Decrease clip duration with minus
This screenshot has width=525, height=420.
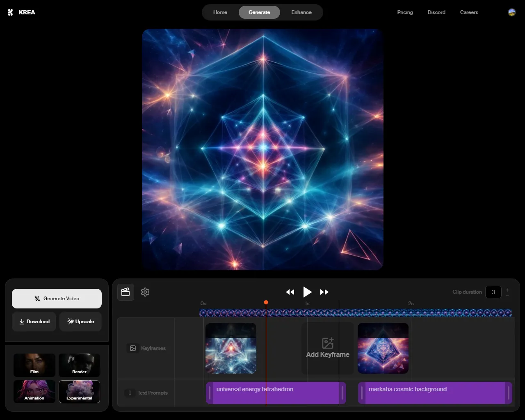click(x=507, y=295)
